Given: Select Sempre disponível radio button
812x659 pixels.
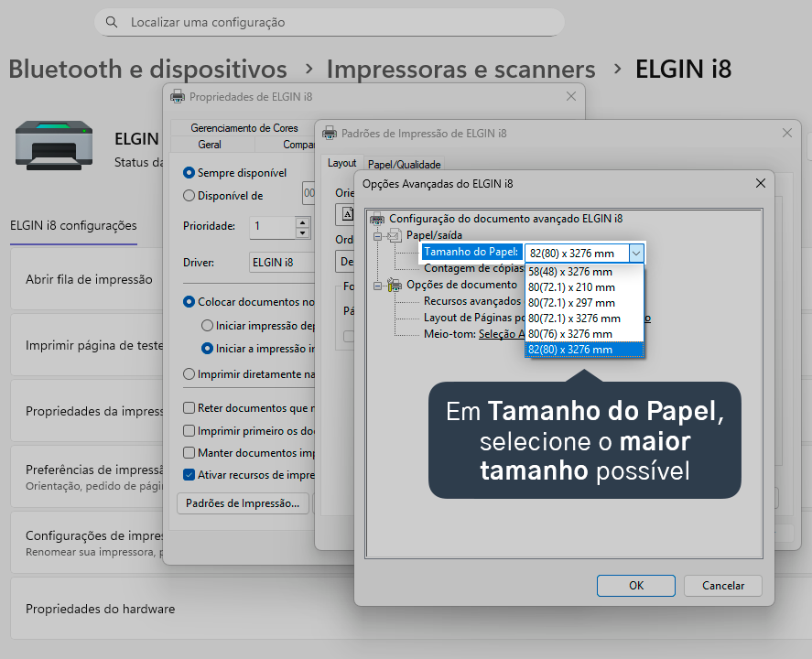Looking at the screenshot, I should click(x=189, y=173).
